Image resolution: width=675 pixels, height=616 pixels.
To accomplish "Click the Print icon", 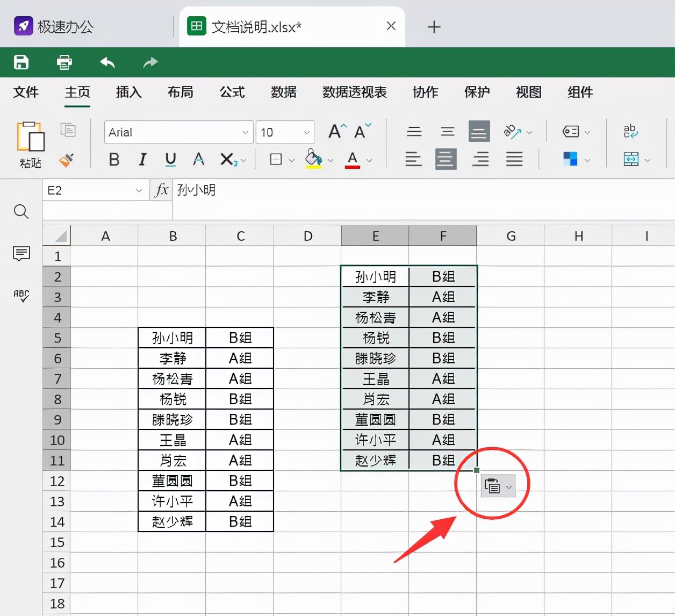I will pos(64,62).
